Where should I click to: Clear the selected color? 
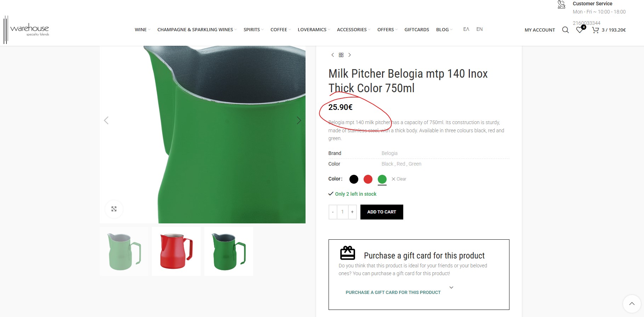[399, 179]
